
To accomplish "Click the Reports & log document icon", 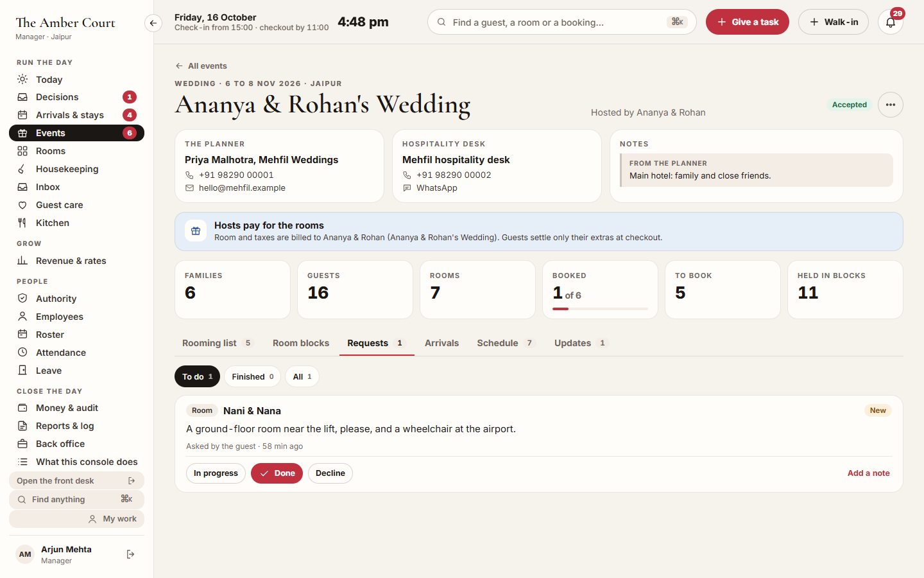I will (22, 426).
